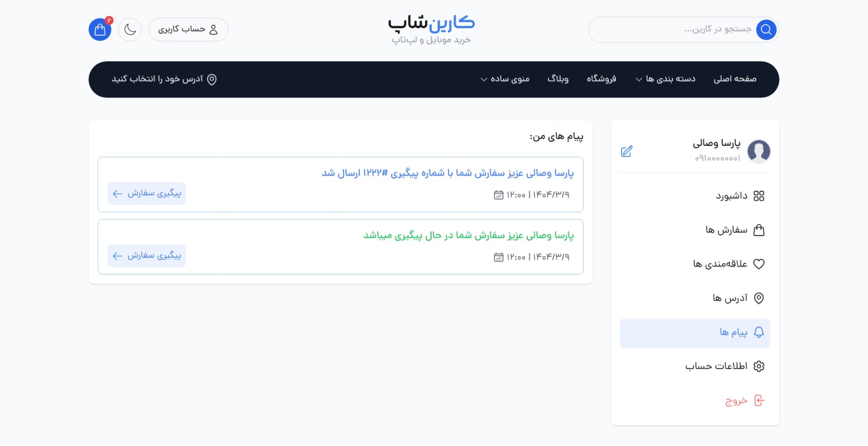Click the آدرس ها pin icon

pos(759,298)
